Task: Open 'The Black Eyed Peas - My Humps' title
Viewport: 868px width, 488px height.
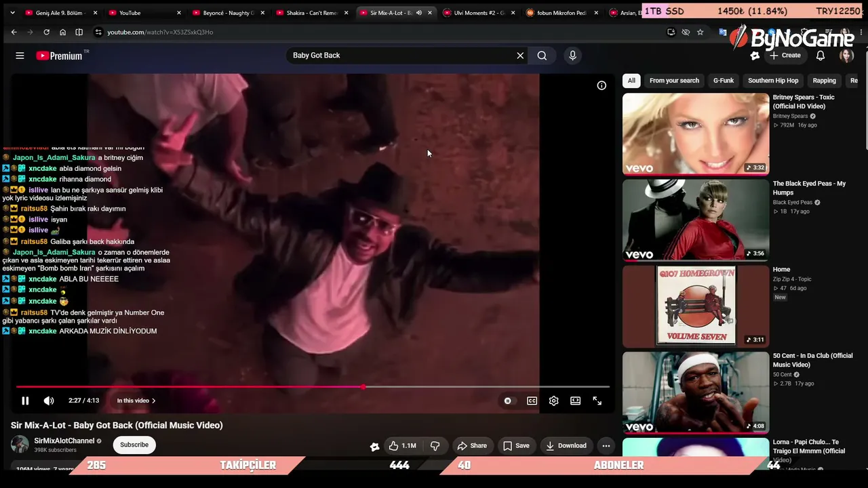Action: point(809,188)
